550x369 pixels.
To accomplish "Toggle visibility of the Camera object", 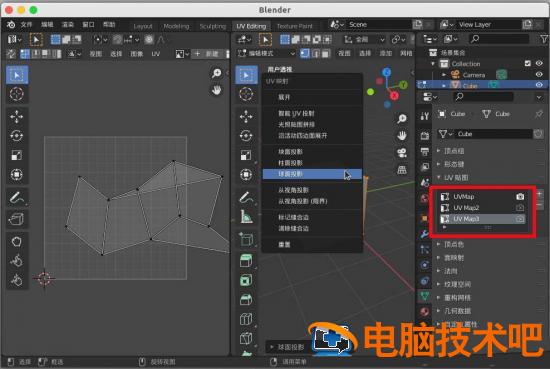I will point(539,74).
